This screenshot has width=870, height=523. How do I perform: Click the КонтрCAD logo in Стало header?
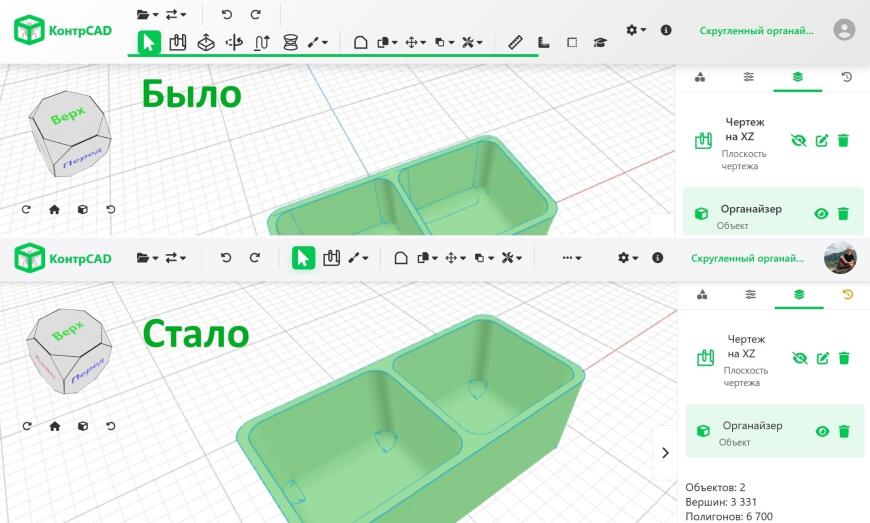coord(63,258)
